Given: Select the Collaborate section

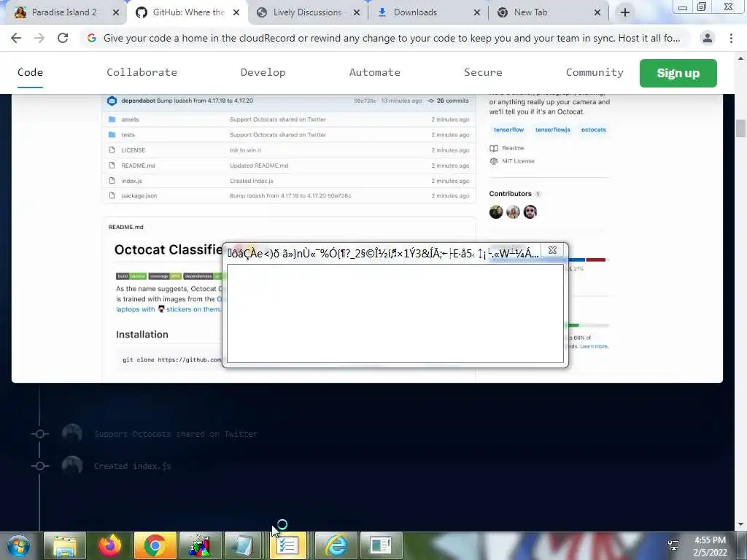Looking at the screenshot, I should [142, 72].
